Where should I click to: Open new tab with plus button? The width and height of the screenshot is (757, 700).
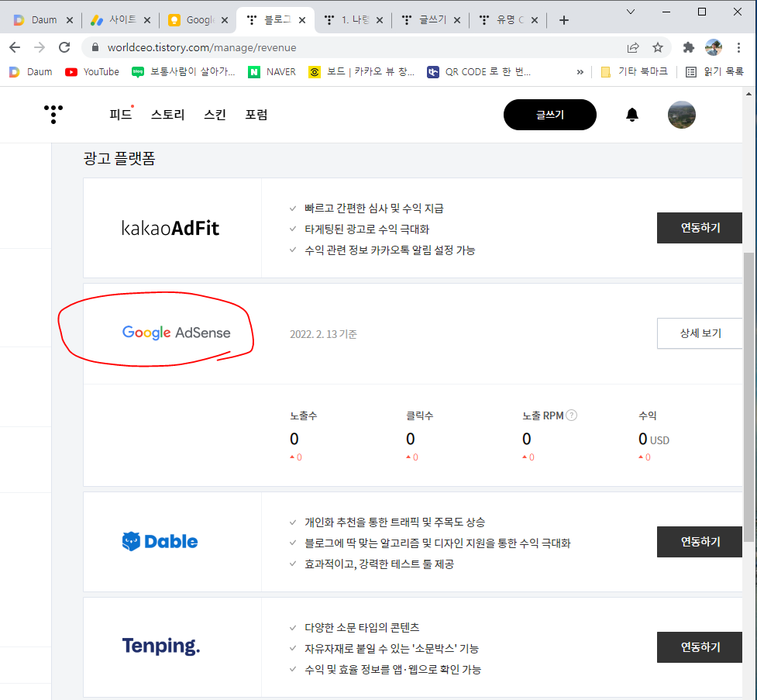(564, 20)
